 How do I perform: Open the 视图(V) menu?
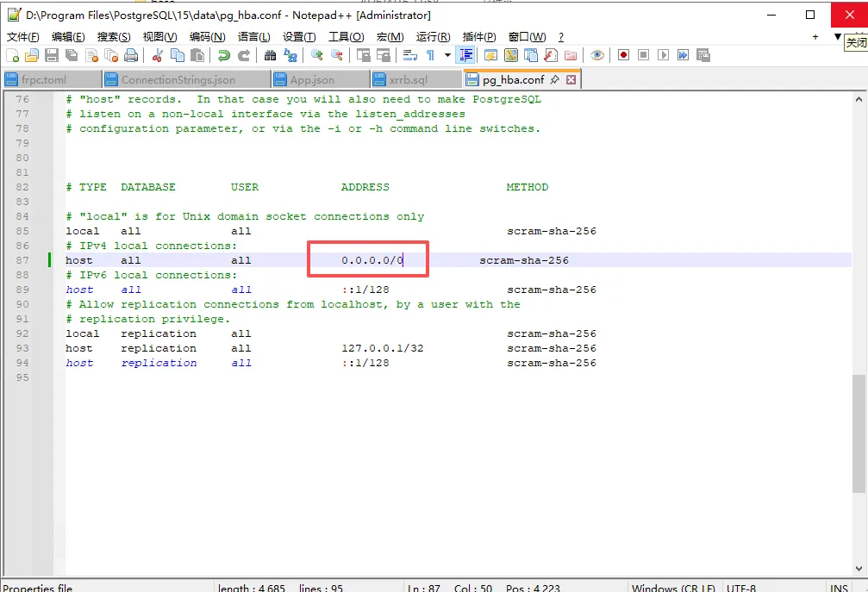point(159,36)
